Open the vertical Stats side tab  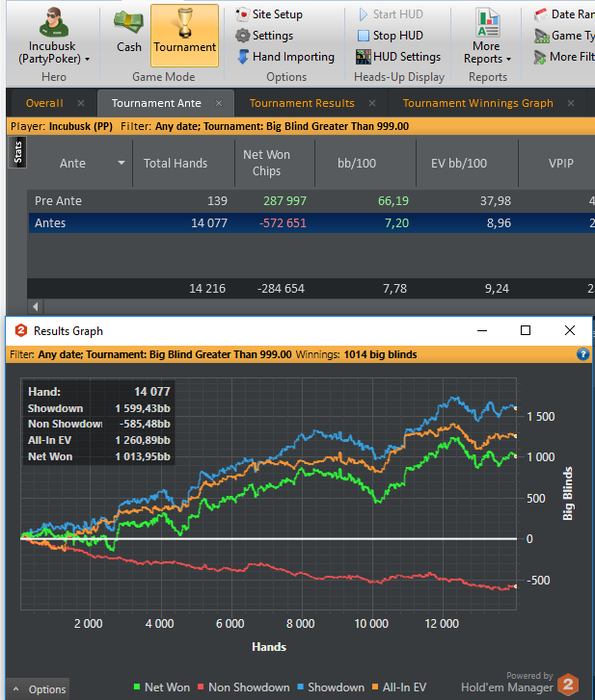point(18,153)
